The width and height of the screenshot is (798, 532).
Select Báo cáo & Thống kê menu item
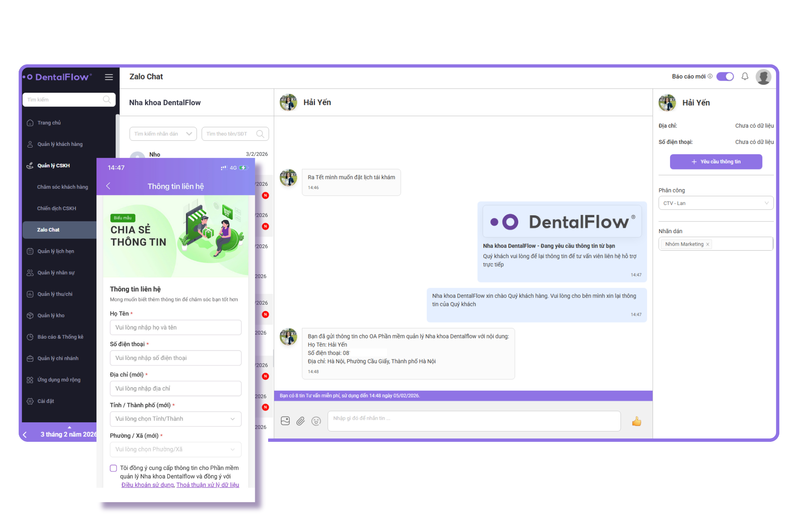[x=60, y=337]
